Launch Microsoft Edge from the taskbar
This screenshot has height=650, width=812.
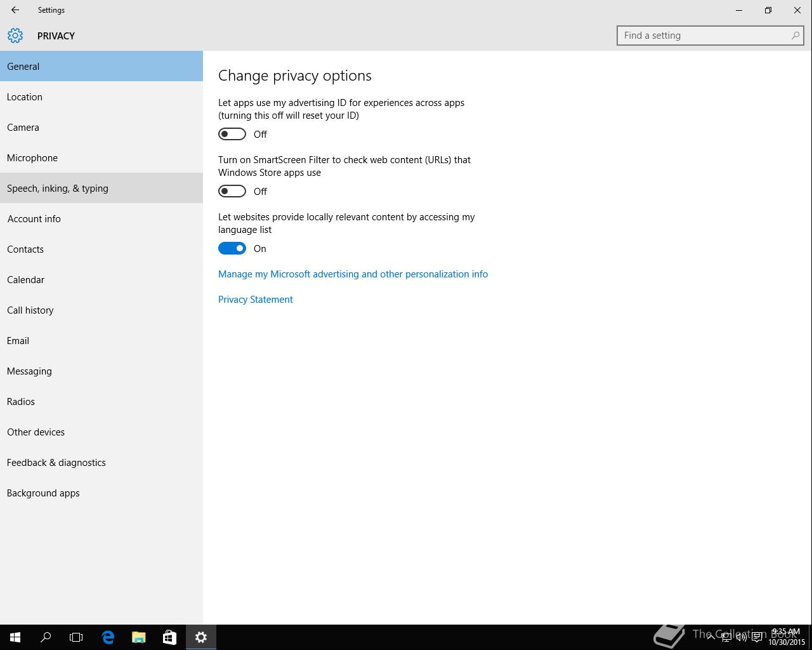click(108, 637)
